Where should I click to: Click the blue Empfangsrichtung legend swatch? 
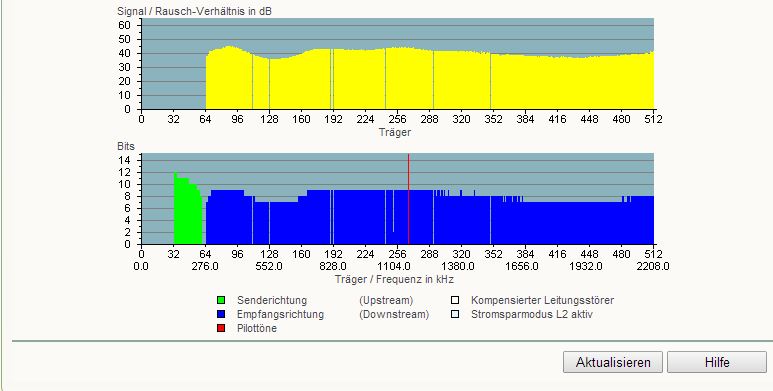[x=221, y=314]
